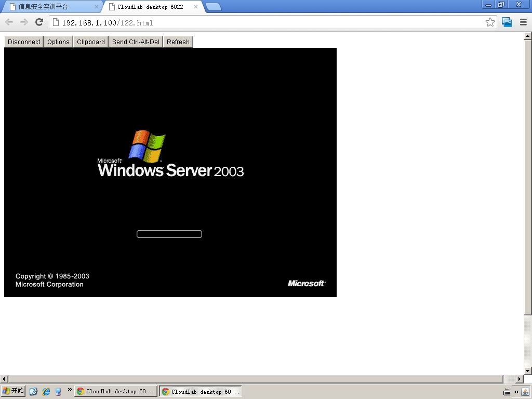Screen dimensions: 532x399
Task: Click the Refresh button in VNC toolbar
Action: click(x=178, y=42)
